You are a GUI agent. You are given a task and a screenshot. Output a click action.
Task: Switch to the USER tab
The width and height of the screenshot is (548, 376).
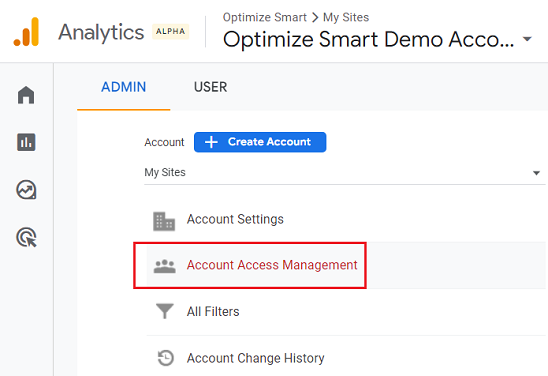210,87
